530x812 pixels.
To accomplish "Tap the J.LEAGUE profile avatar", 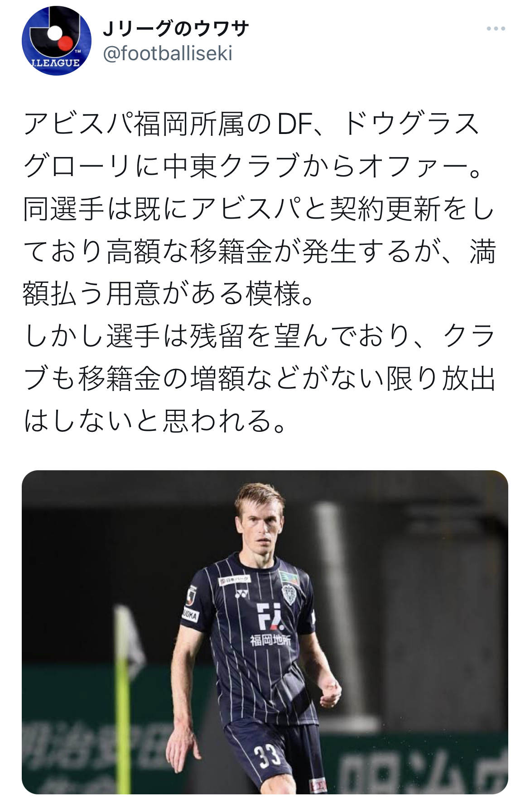I will (57, 41).
